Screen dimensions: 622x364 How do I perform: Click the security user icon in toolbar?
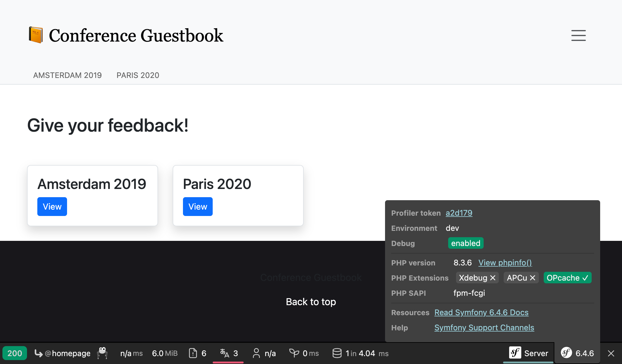point(256,353)
